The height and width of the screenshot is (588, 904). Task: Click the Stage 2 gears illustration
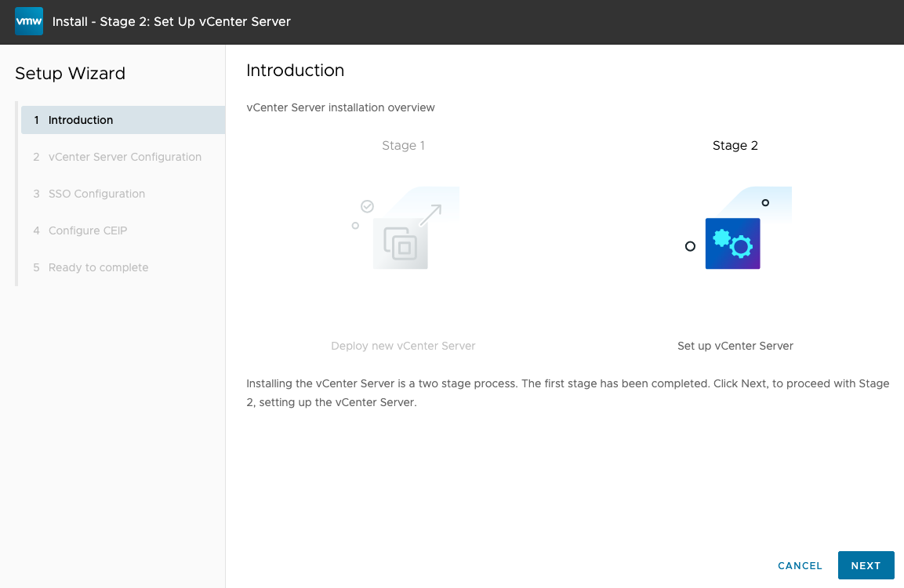738,227
